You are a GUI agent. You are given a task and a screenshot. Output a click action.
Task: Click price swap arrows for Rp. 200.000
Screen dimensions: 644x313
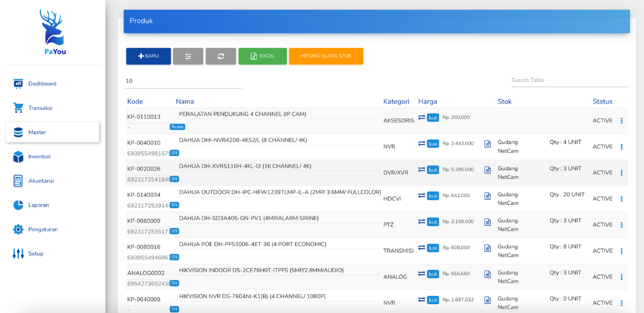tap(422, 118)
